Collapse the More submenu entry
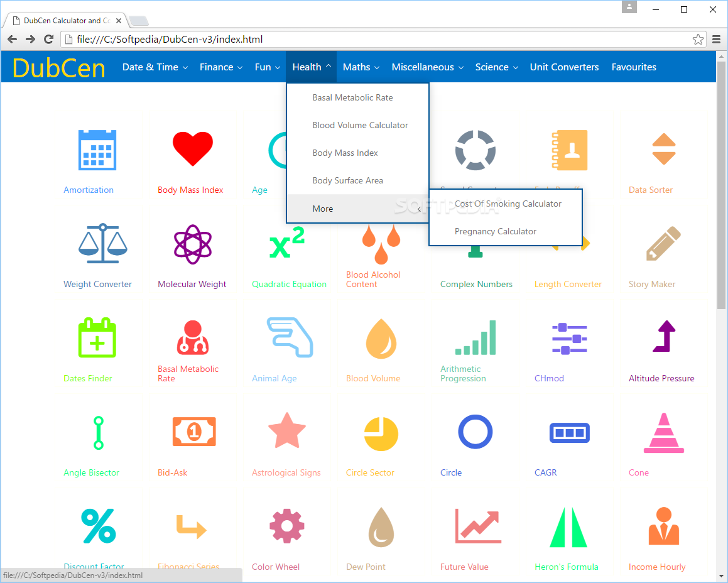Viewport: 728px width, 583px height. 357,209
